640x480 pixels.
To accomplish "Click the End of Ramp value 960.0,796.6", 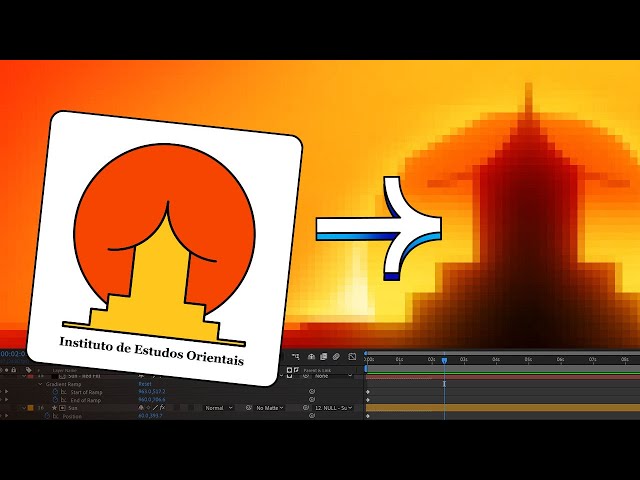I will 151,400.
